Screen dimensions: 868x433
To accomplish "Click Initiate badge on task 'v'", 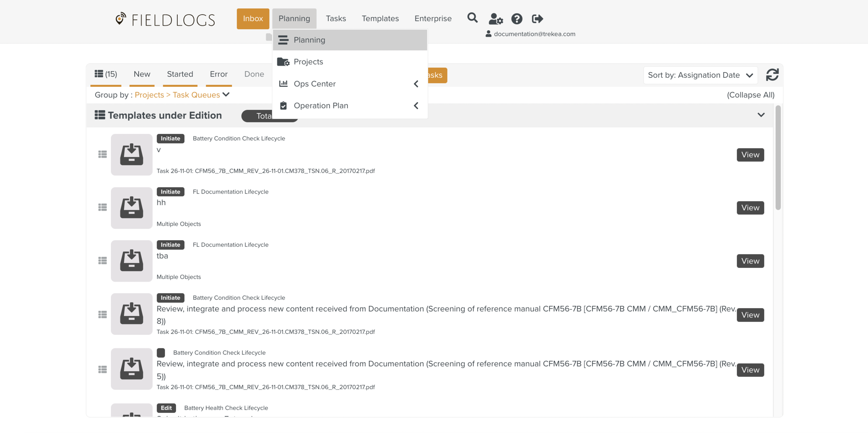I will (x=170, y=138).
